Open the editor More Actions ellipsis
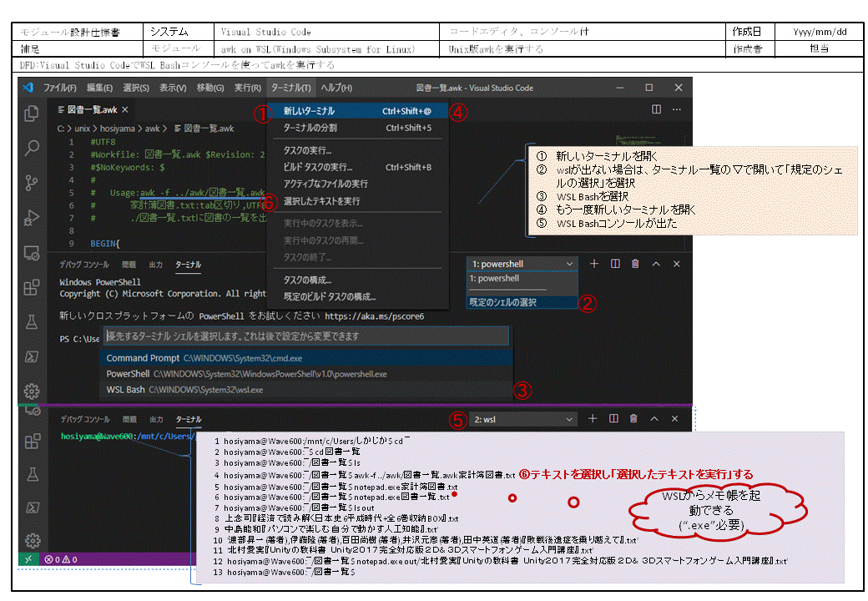 (x=677, y=109)
